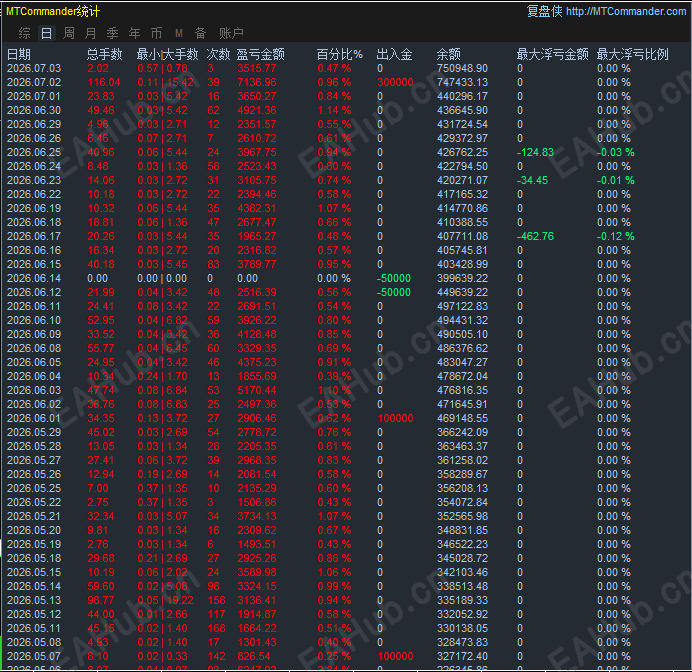Click profit amount 7136.96
Image resolution: width=692 pixels, height=672 pixels.
pos(257,83)
